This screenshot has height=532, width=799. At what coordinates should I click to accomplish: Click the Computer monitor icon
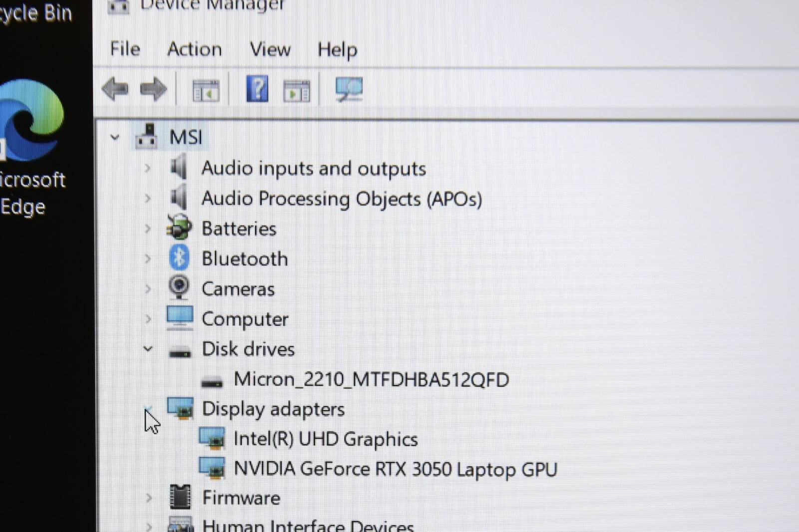tap(180, 317)
